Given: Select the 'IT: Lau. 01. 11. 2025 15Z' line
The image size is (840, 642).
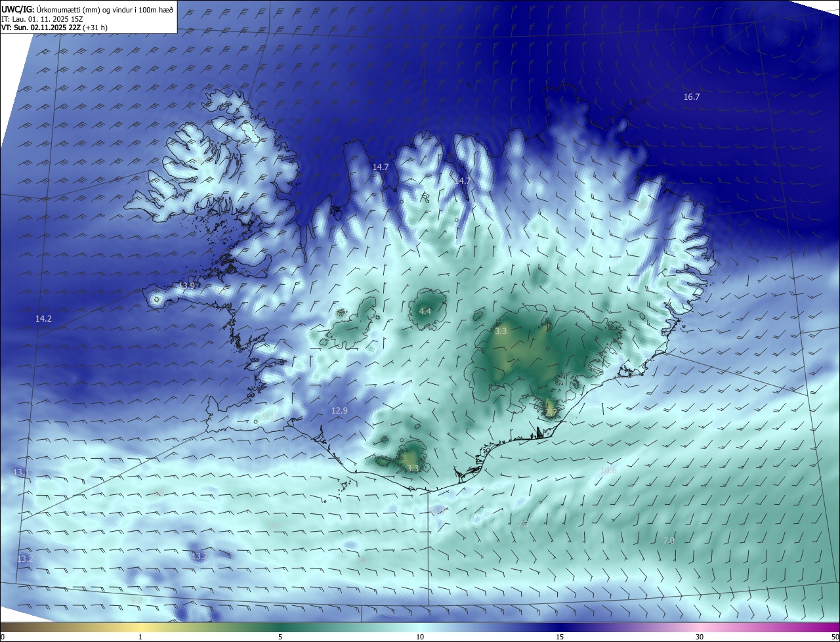Looking at the screenshot, I should [x=42, y=19].
